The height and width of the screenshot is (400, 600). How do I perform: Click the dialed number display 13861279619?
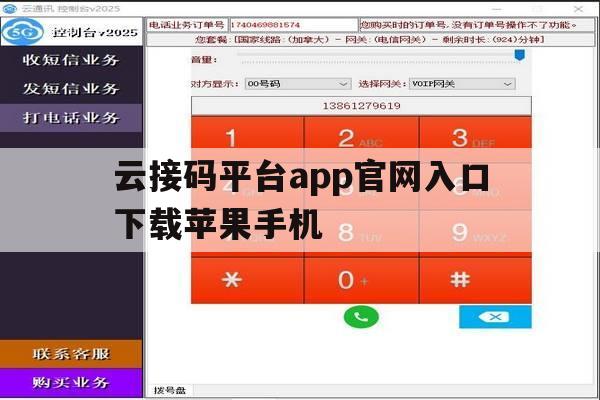pyautogui.click(x=361, y=106)
